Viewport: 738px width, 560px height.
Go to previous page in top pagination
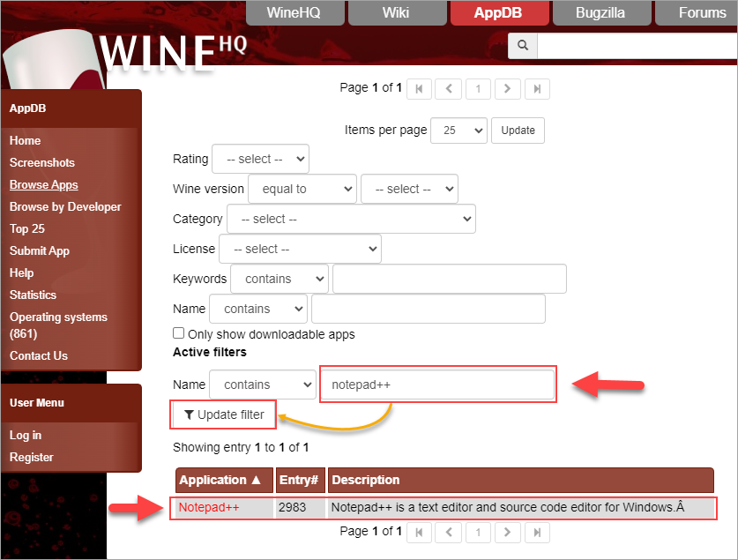coord(449,88)
